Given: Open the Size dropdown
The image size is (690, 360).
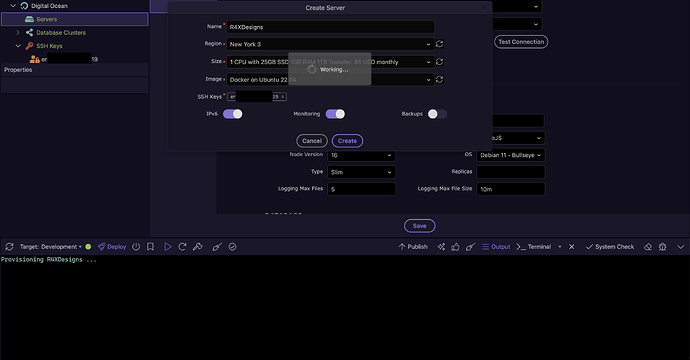Looking at the screenshot, I should pyautogui.click(x=330, y=62).
